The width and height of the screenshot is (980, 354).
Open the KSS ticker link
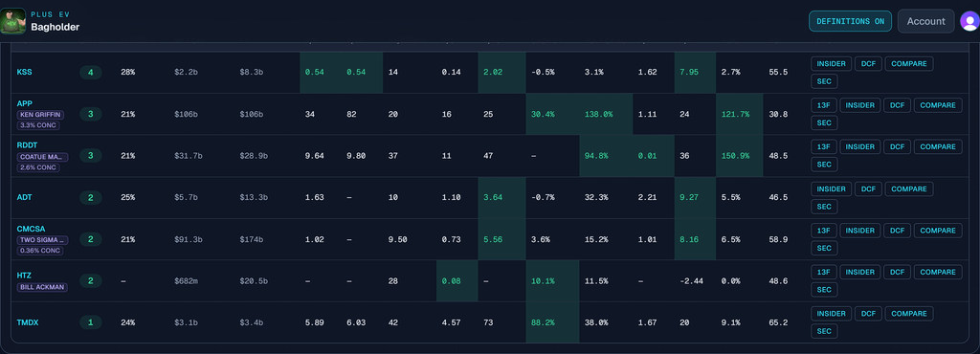pyautogui.click(x=24, y=73)
